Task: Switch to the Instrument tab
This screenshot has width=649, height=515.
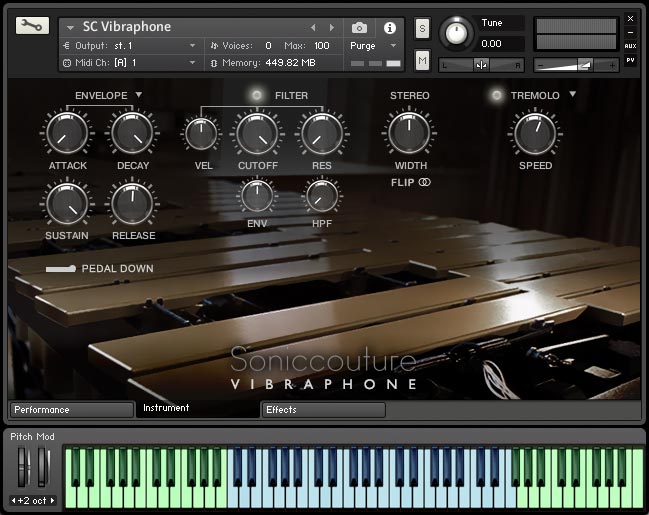Action: pos(197,409)
